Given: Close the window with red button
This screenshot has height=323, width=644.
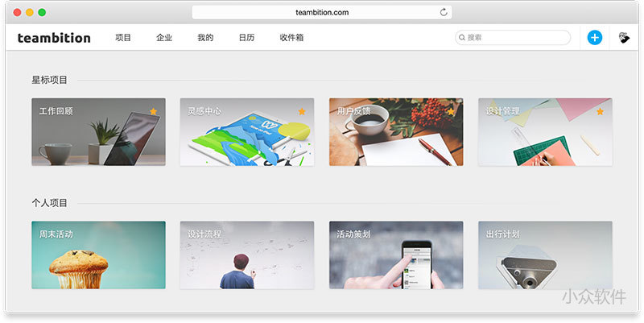Looking at the screenshot, I should click(17, 12).
